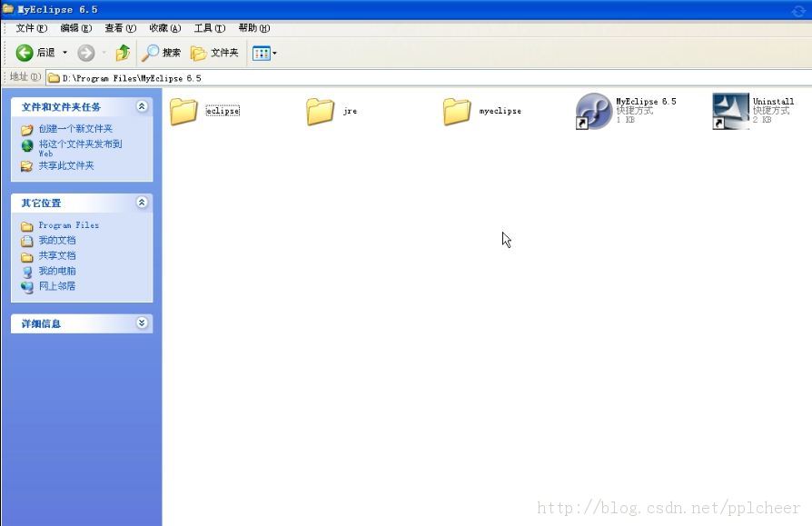This screenshot has height=526, width=812.
Task: Open the 工具(T) menu
Action: (209, 28)
